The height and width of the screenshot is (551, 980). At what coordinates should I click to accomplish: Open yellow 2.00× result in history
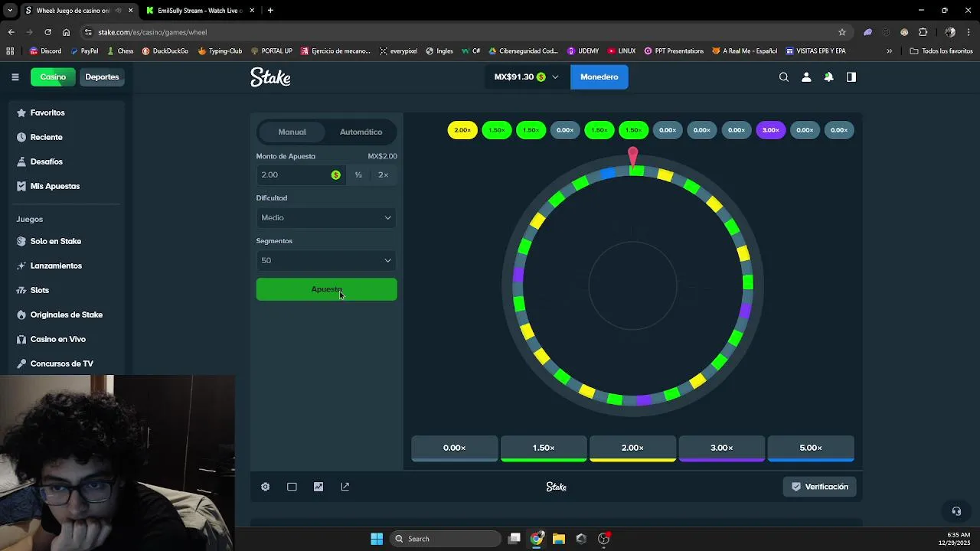462,130
